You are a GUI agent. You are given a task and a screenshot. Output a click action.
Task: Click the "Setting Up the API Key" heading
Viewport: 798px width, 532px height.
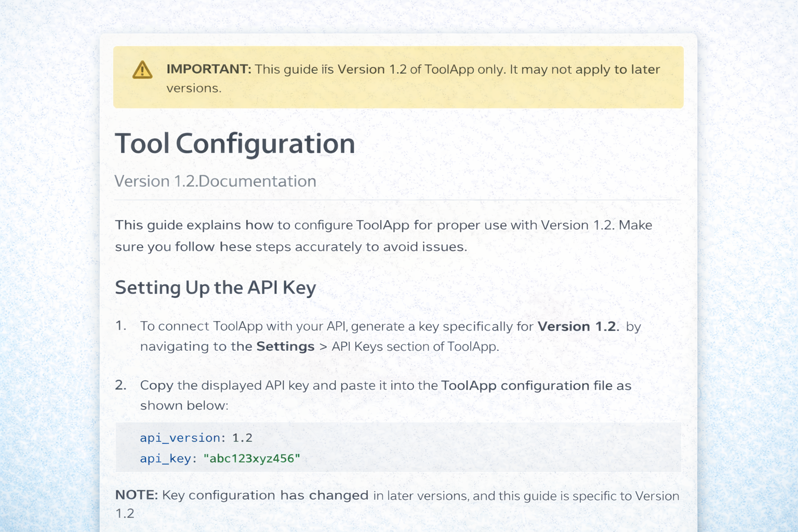[215, 287]
